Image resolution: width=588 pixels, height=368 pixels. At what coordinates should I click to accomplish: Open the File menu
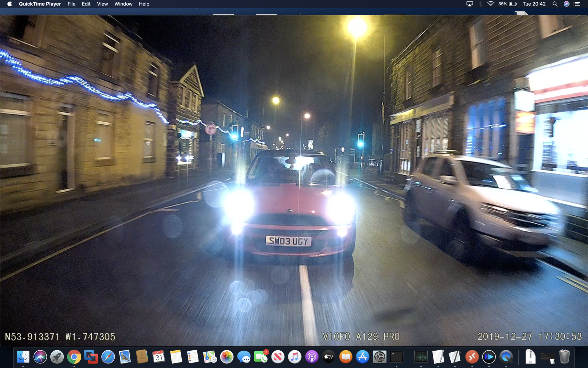(x=71, y=4)
